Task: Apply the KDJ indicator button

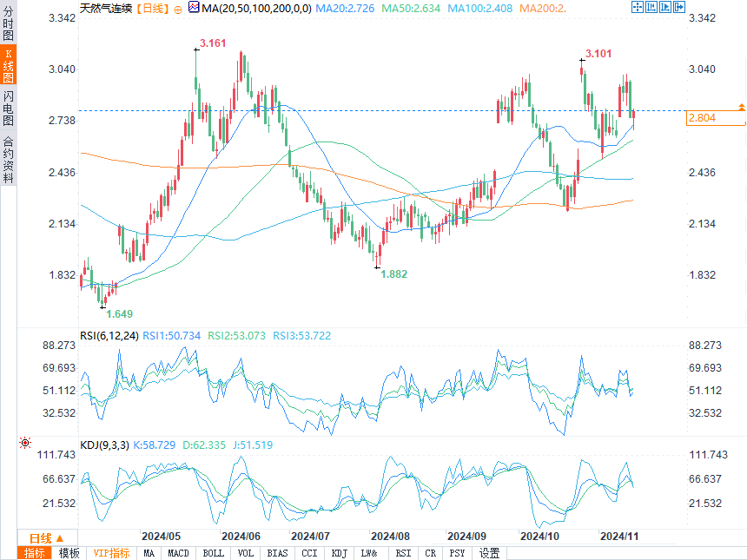Action: (x=340, y=553)
